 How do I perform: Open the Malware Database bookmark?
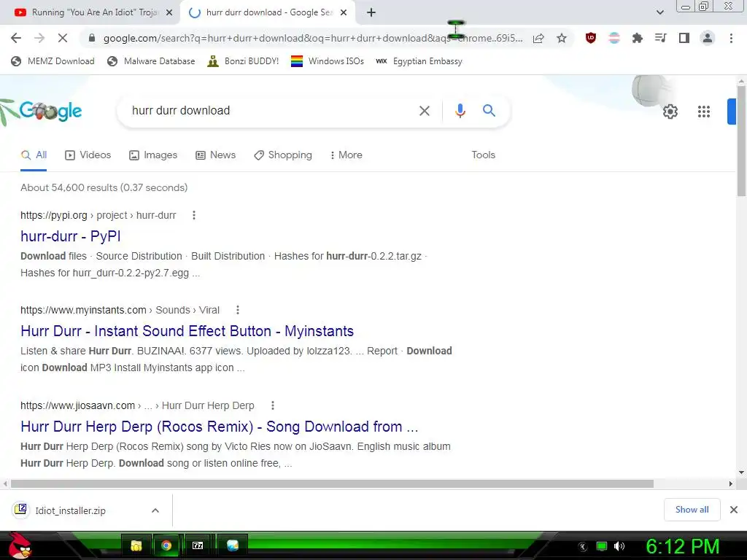click(x=152, y=61)
